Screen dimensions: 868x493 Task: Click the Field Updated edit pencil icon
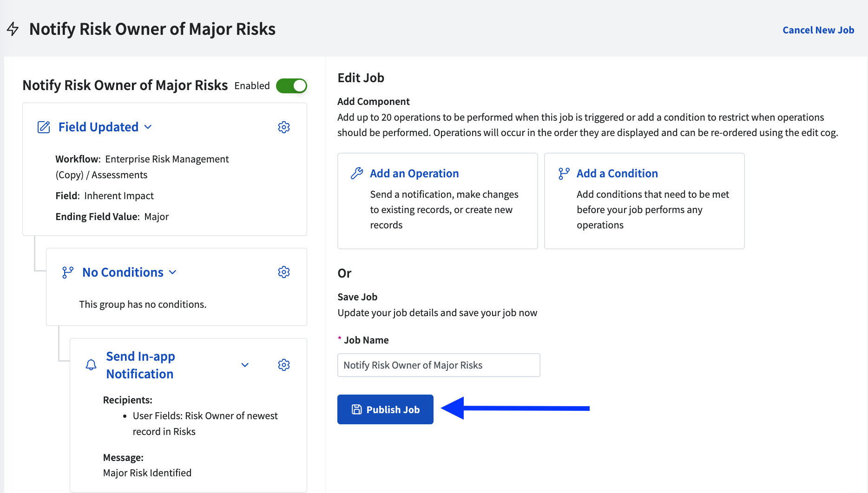point(44,127)
